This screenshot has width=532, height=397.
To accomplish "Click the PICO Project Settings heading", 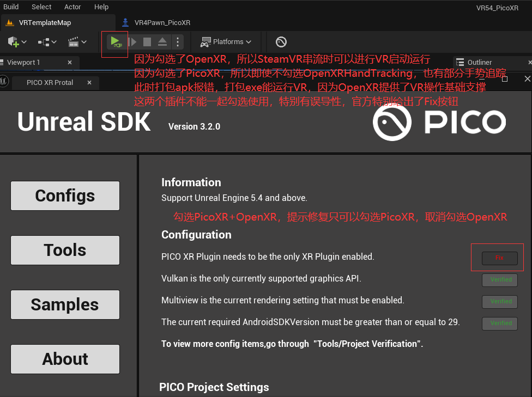I will 214,387.
